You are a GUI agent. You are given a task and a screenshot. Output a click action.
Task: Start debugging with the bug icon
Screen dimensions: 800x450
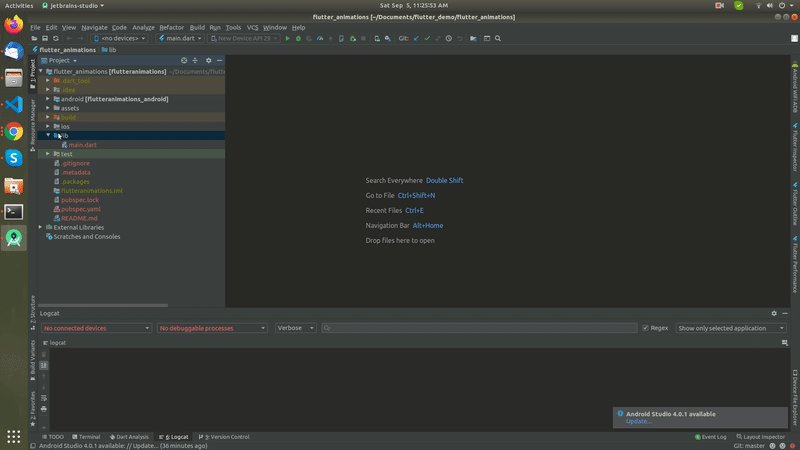tap(298, 38)
